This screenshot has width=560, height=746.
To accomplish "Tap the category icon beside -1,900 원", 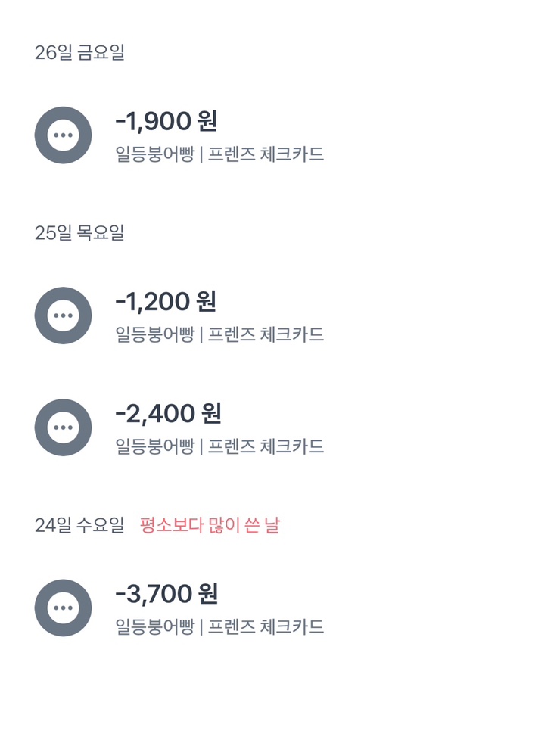I will (x=63, y=135).
